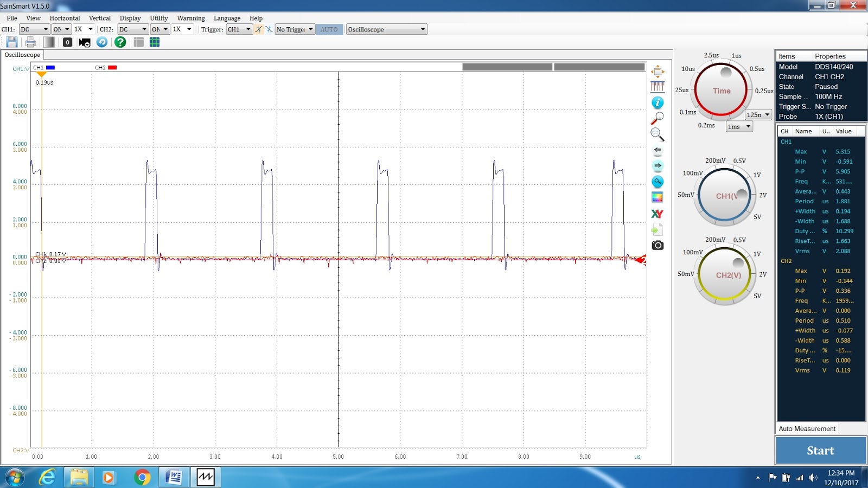Click the export file arrow icon
Viewport: 868px width, 488px height.
click(x=658, y=229)
